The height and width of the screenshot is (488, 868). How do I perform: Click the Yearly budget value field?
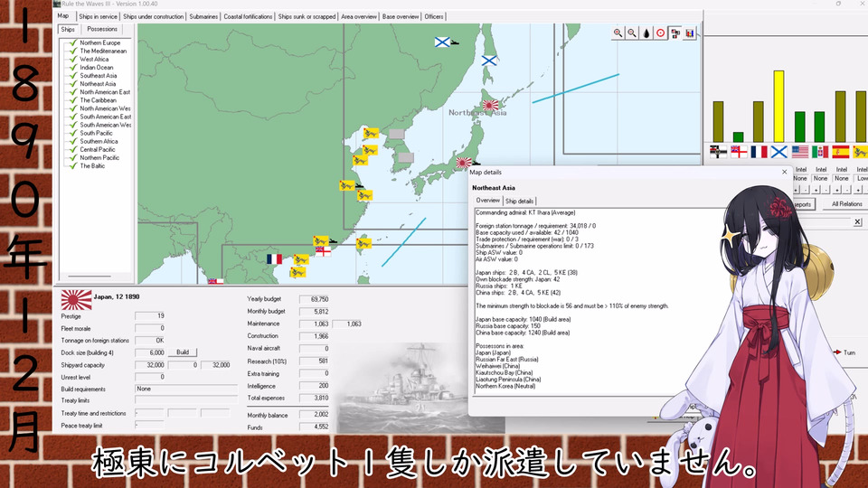click(x=314, y=299)
